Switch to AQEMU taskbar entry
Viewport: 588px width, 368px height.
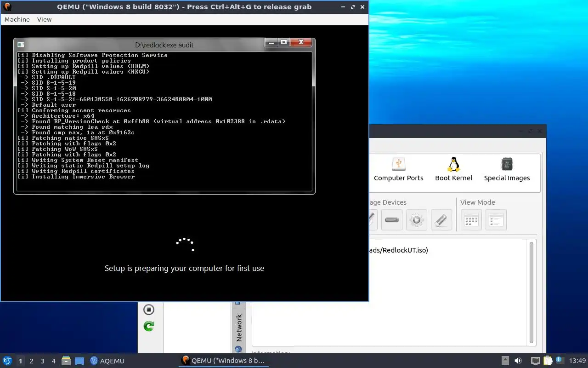tap(107, 361)
